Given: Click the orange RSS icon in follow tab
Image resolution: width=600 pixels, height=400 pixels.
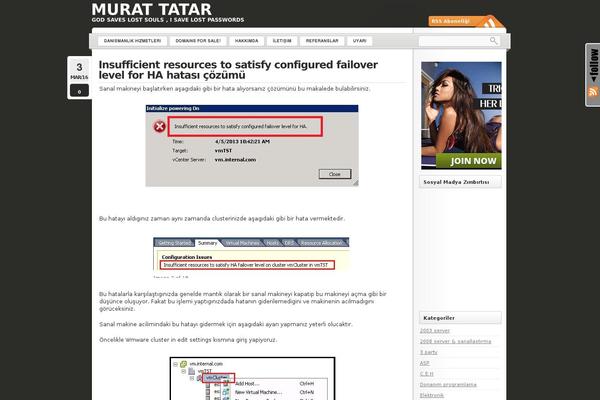Looking at the screenshot, I should coord(593,91).
